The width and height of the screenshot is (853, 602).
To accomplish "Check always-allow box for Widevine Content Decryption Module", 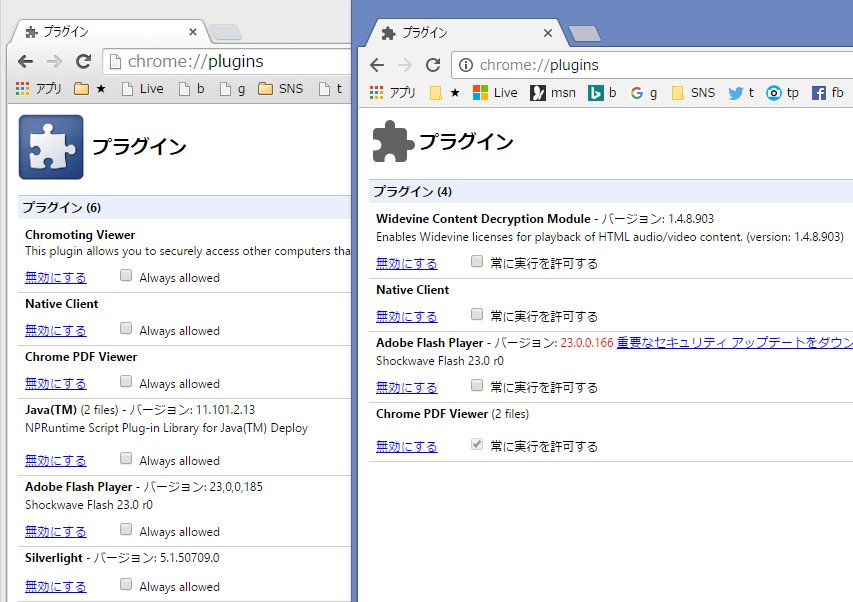I will tap(477, 262).
